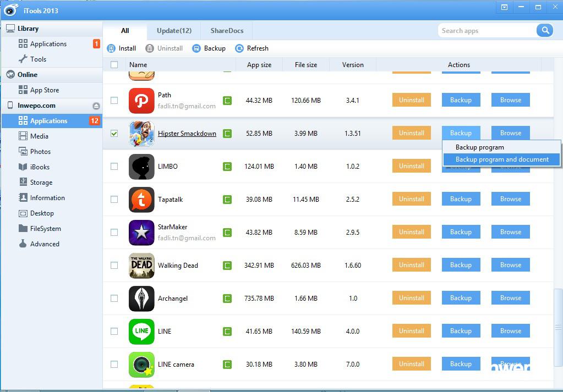Click the Library computer icon
This screenshot has width=563, height=392.
(10, 29)
